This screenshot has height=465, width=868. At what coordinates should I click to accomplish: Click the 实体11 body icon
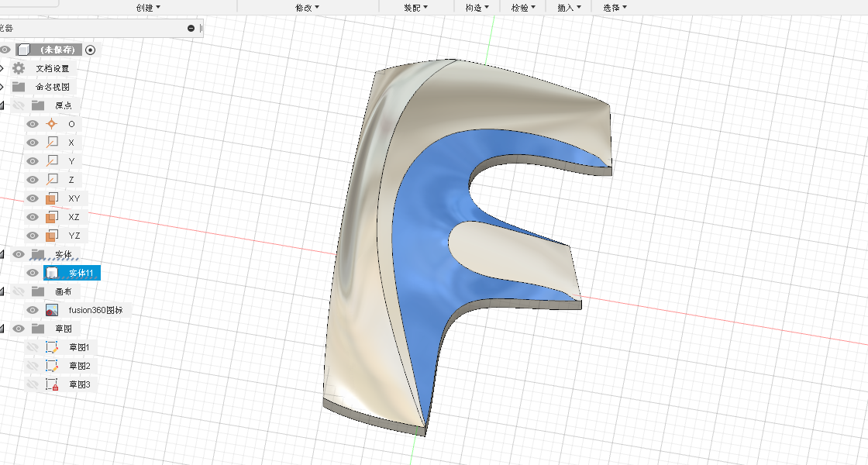(x=51, y=273)
